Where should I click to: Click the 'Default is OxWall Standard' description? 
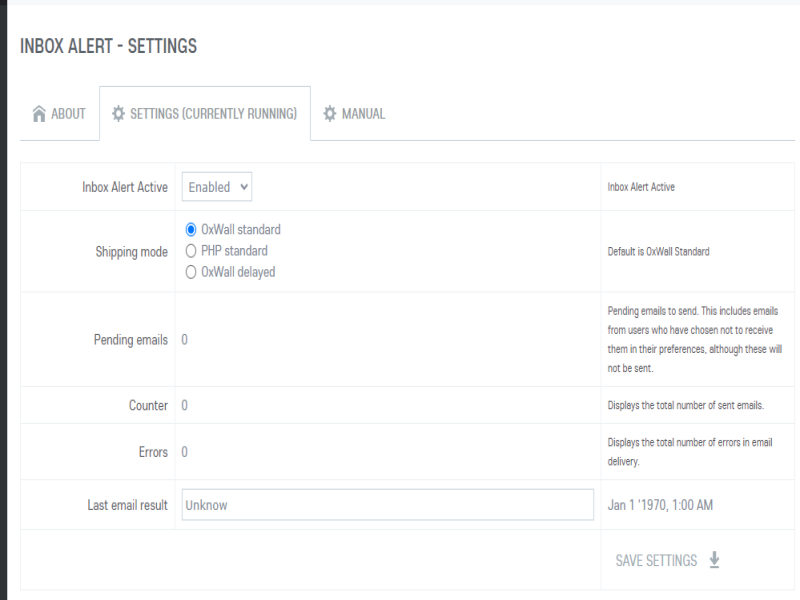(658, 252)
